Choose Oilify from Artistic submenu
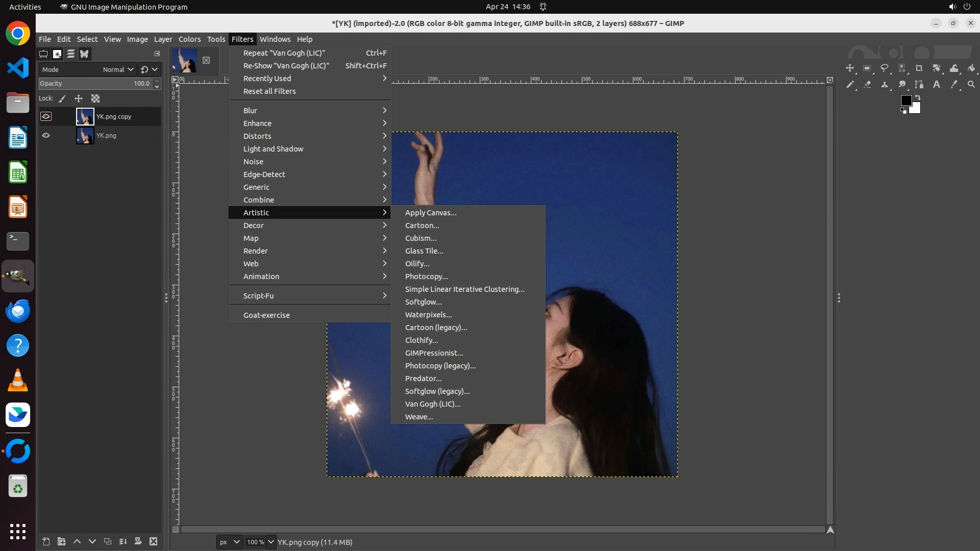Image resolution: width=980 pixels, height=551 pixels. point(417,264)
